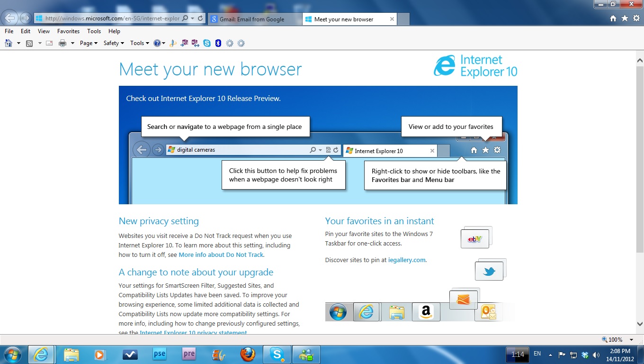Click the search magnifier in the address bar
Screen dimensions: 644x364
(x=185, y=18)
